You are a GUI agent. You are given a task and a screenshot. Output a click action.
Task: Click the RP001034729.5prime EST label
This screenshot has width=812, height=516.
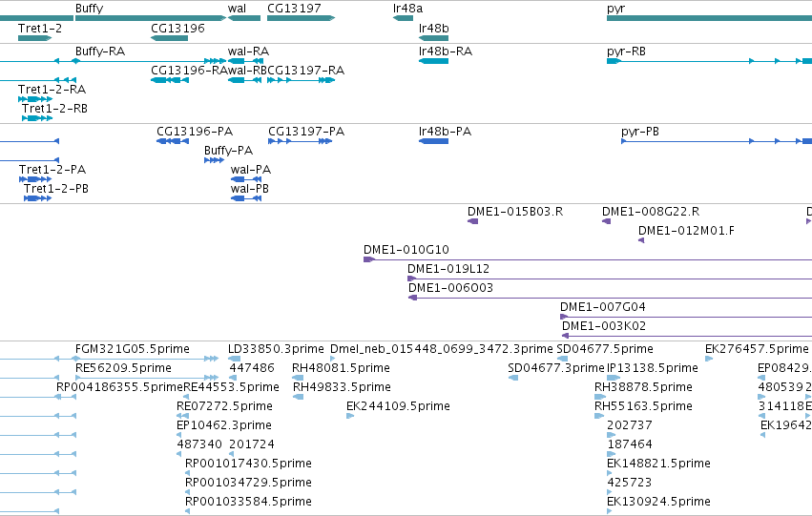[x=249, y=483]
